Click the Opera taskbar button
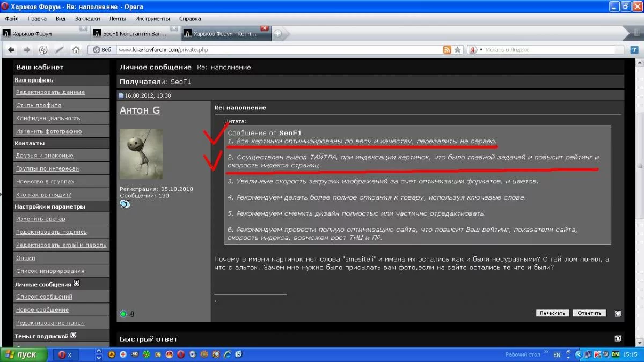The height and width of the screenshot is (362, 644). pos(66,354)
